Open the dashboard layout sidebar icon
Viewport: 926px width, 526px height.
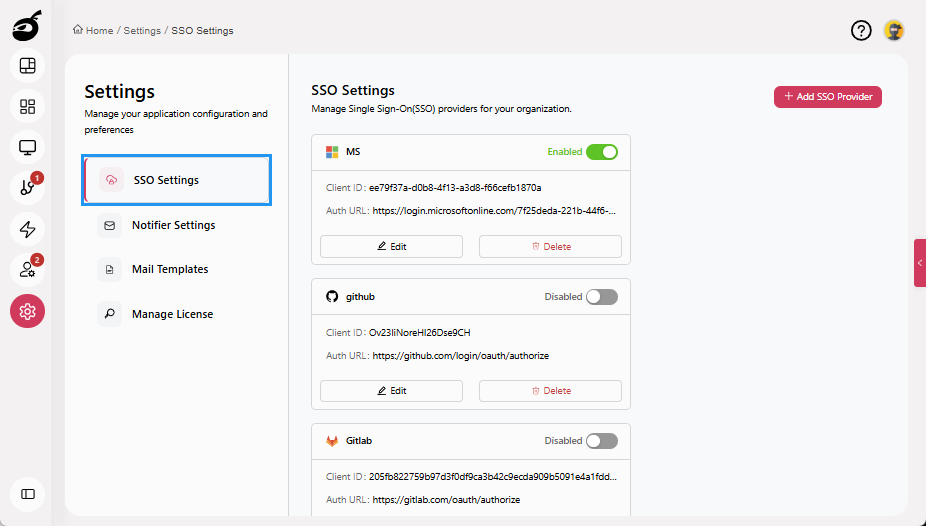pos(28,66)
